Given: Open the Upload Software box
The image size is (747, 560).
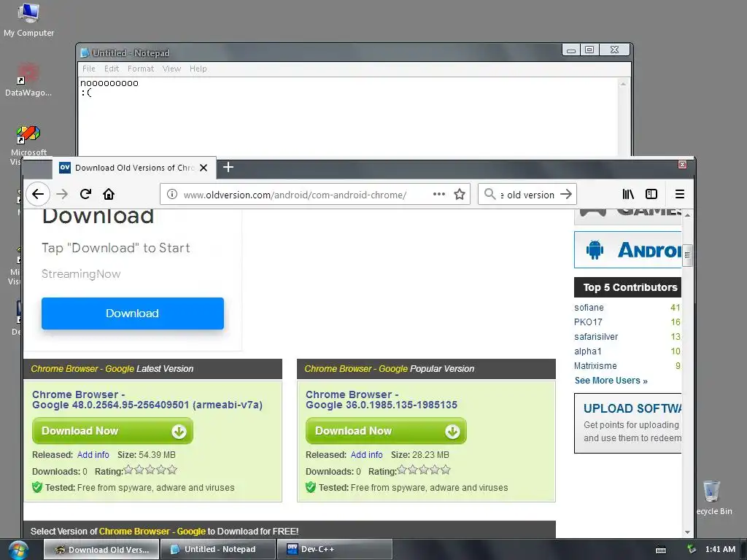Looking at the screenshot, I should point(628,423).
